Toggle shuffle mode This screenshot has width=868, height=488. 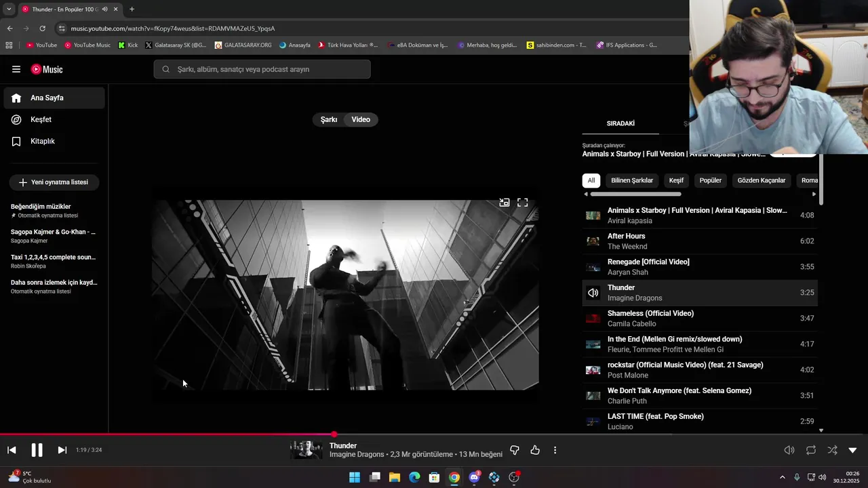(832, 450)
